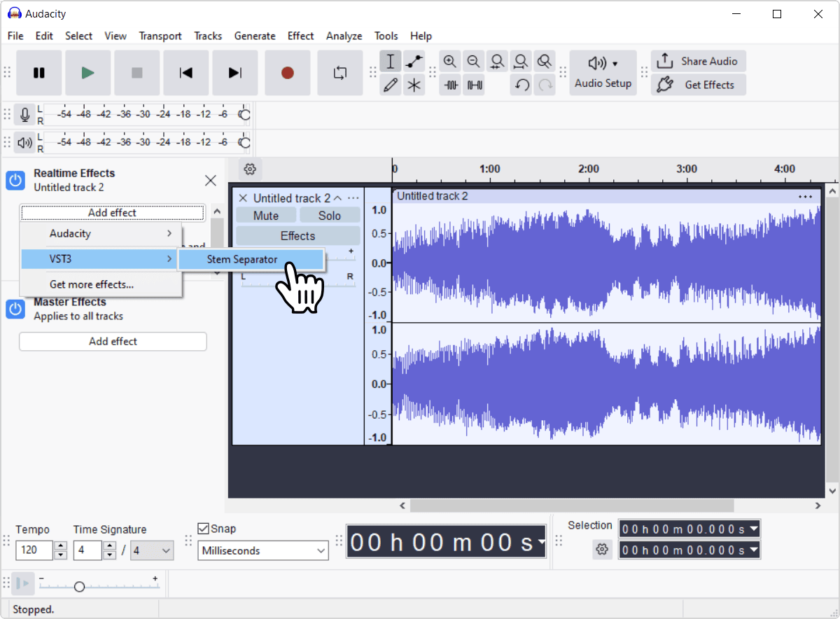Increase tempo with the up stepper

[x=61, y=546]
